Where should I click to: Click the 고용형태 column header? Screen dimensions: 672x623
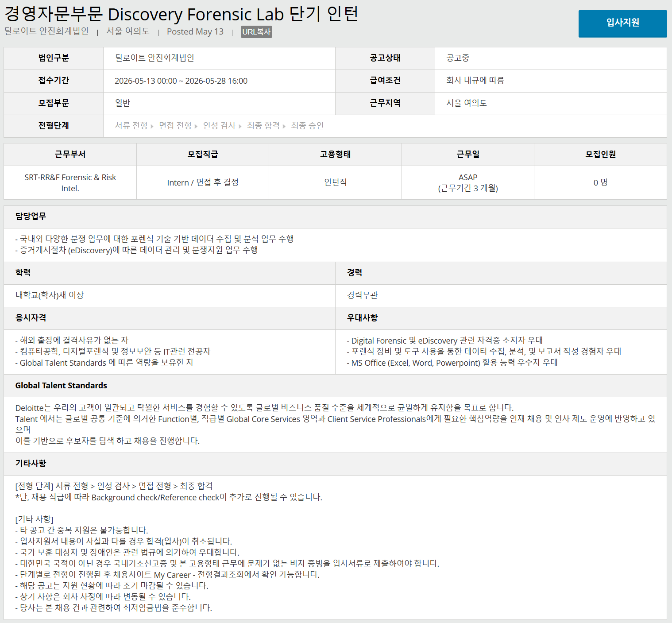335,155
